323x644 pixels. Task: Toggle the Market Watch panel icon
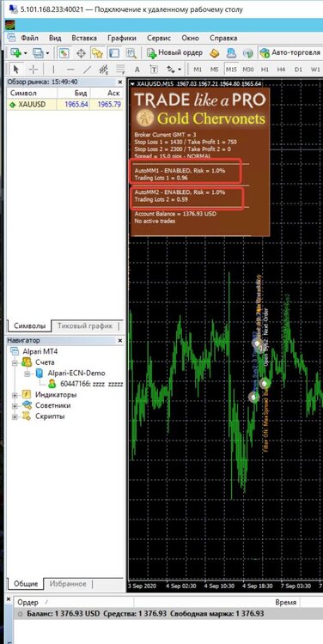[x=64, y=52]
